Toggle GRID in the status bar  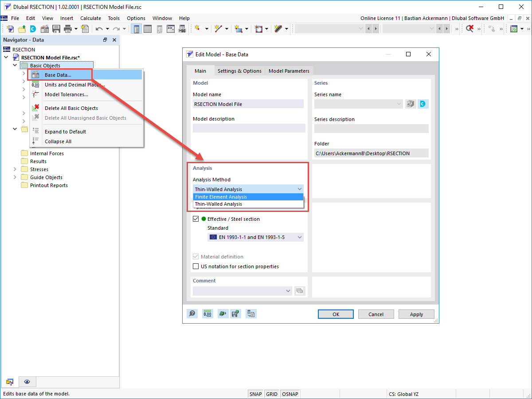click(272, 394)
